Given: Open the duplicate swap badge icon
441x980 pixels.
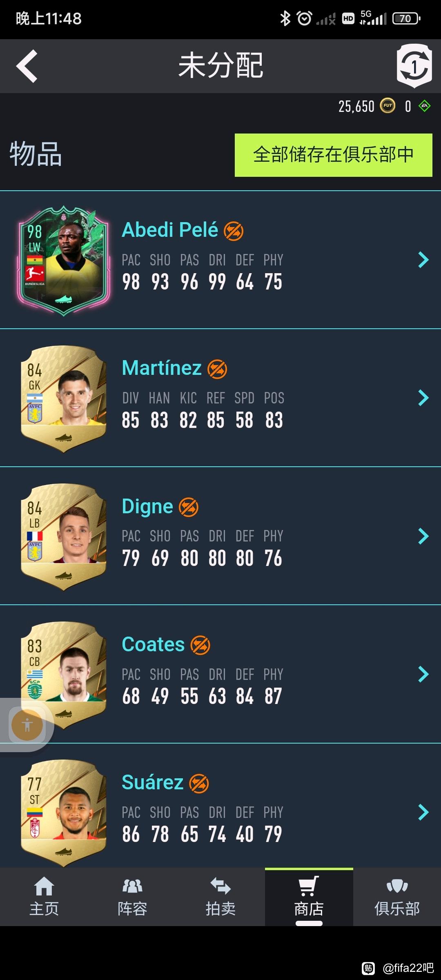Looking at the screenshot, I should tap(414, 66).
